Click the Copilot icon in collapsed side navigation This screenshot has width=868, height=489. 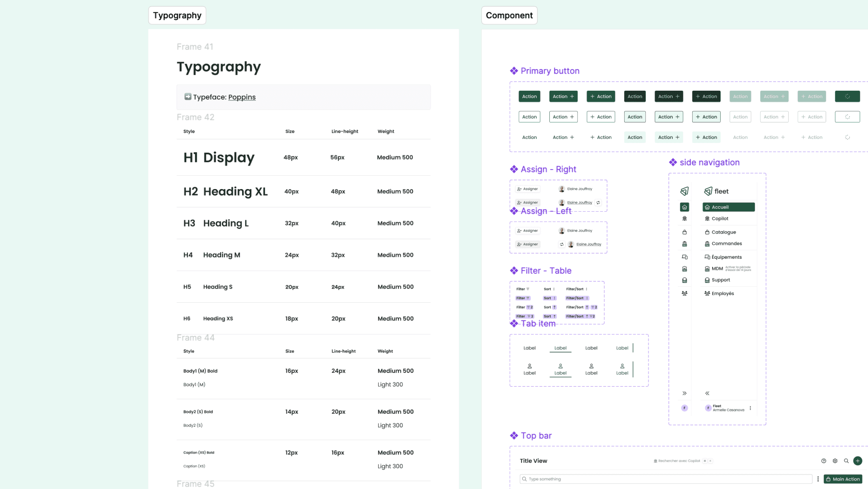click(684, 219)
